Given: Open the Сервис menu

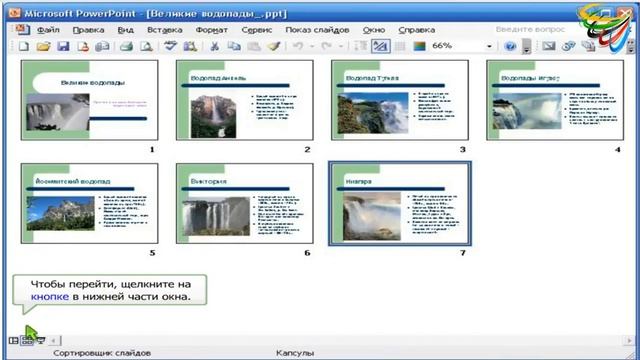Looking at the screenshot, I should [257, 30].
